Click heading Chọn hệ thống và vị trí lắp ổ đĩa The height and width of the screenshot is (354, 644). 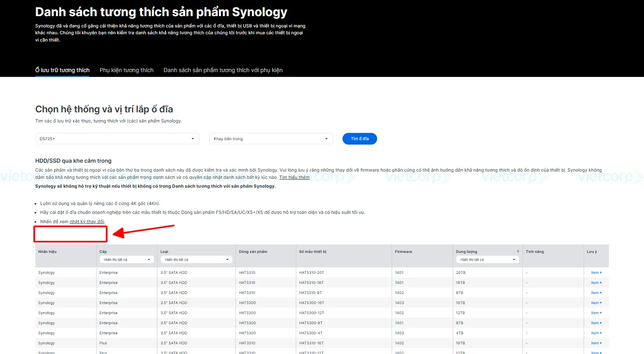click(104, 109)
